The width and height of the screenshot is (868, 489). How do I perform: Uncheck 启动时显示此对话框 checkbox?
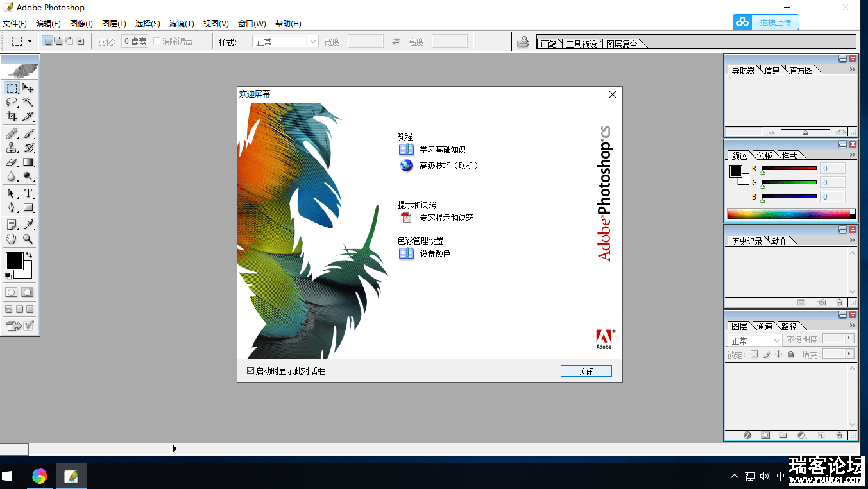(251, 371)
